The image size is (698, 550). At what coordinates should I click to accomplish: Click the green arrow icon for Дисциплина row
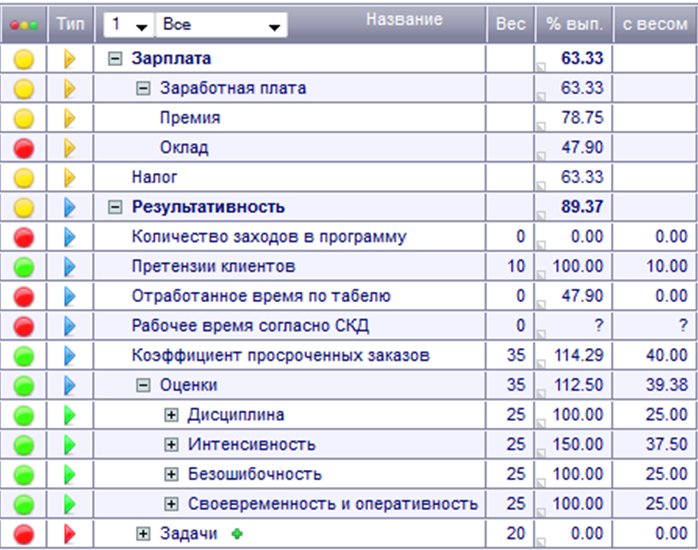(x=69, y=415)
